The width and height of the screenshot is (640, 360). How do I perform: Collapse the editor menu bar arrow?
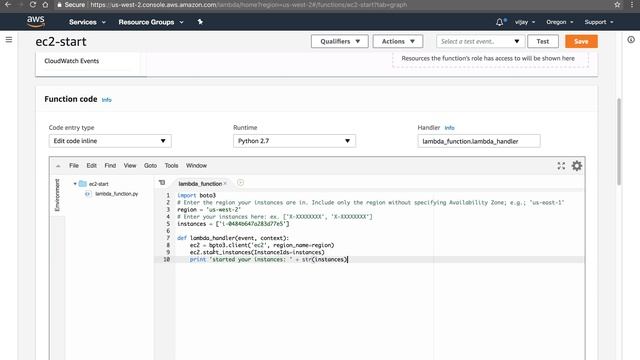tap(58, 166)
